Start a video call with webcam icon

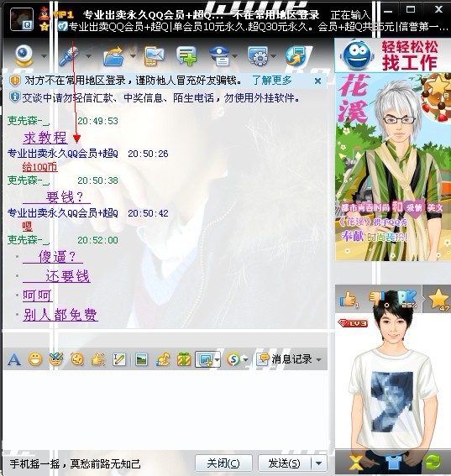(24, 55)
